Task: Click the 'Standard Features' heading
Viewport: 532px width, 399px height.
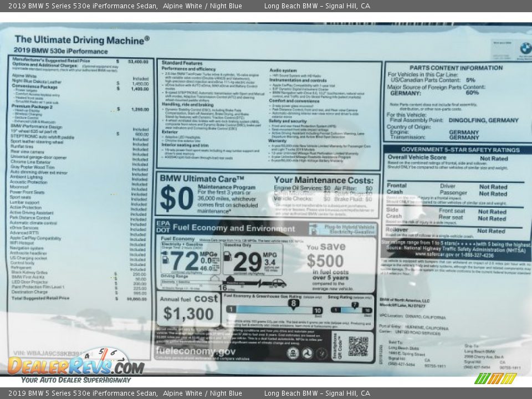Action: (182, 63)
